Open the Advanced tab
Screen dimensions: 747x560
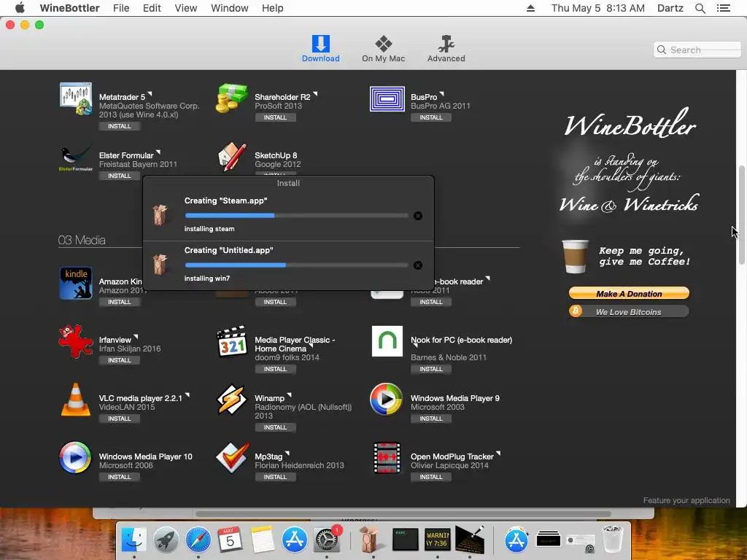[446, 49]
